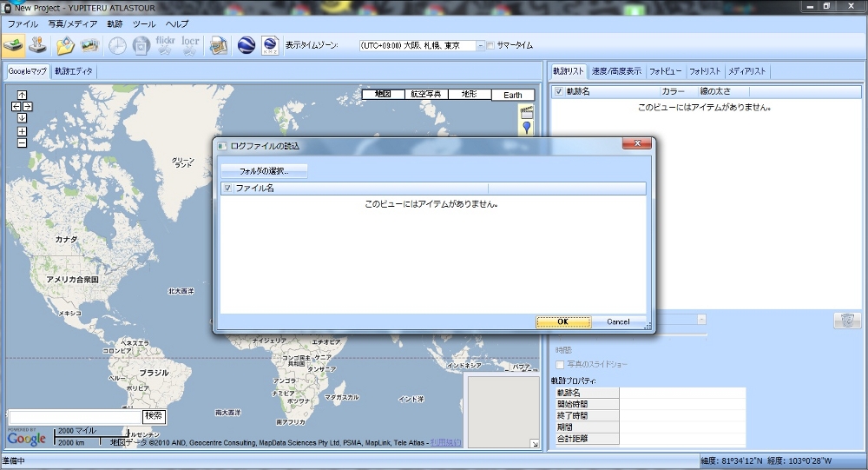
Task: Open the 表示タイムゾーン dropdown
Action: tap(480, 45)
